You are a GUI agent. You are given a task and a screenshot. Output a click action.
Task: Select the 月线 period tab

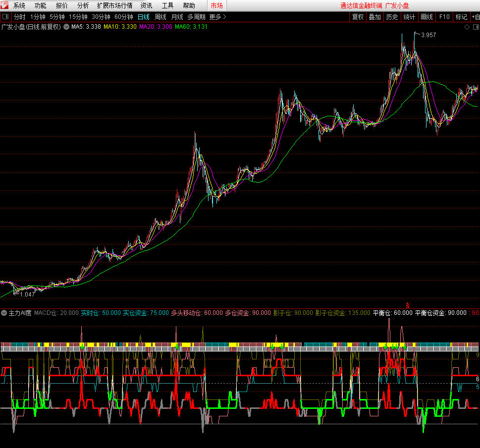point(177,17)
